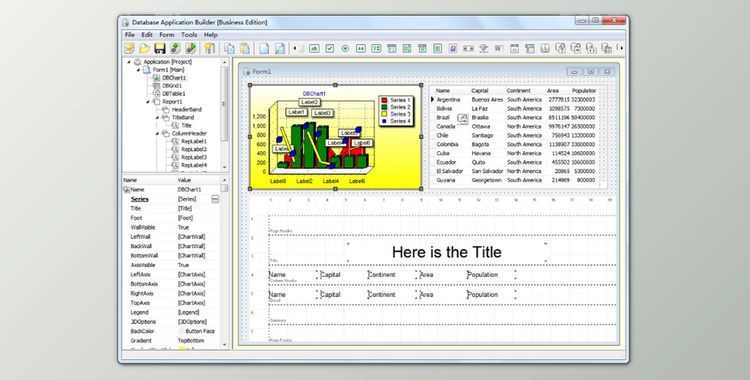Click the project tree scroll-down arrow
Viewport: 750px width, 380px height.
click(x=224, y=167)
